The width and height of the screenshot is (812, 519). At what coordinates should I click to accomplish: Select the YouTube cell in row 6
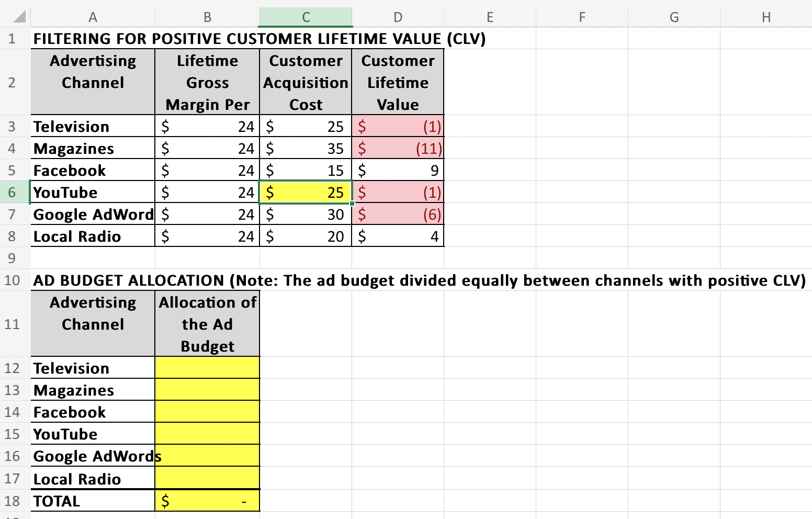tap(93, 193)
